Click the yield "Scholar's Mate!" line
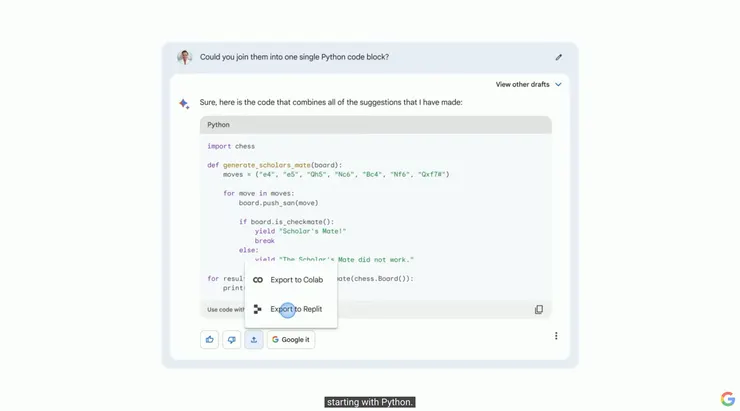The image size is (740, 411). 301,231
